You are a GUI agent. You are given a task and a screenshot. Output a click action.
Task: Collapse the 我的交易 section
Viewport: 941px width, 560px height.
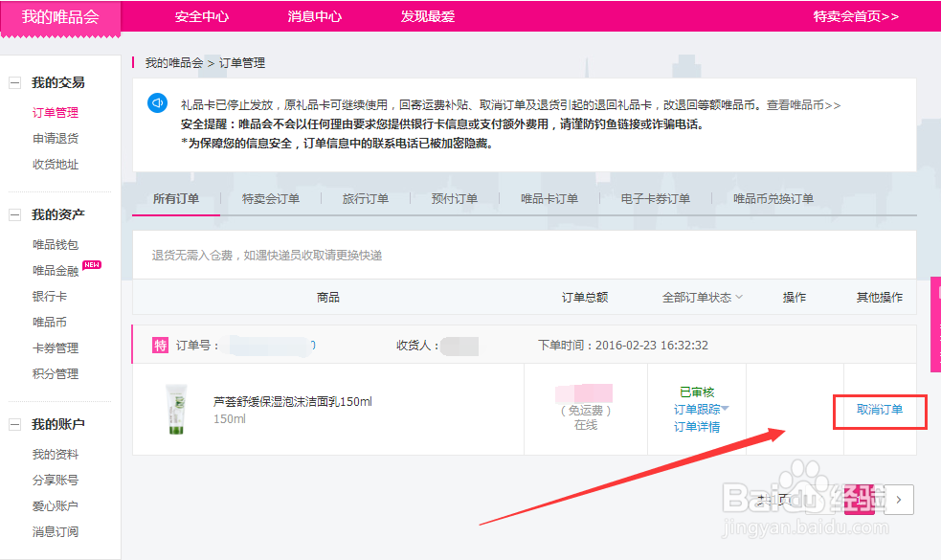pos(15,83)
